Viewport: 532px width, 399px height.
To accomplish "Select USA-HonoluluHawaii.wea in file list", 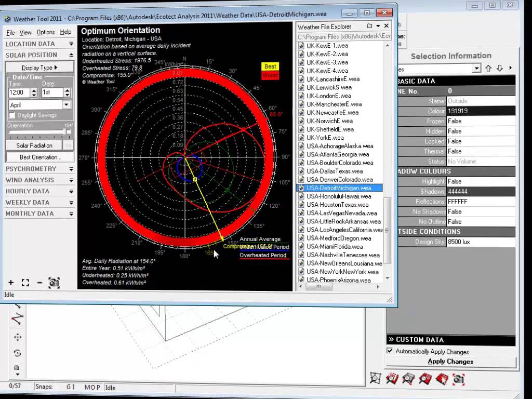I will tap(339, 196).
